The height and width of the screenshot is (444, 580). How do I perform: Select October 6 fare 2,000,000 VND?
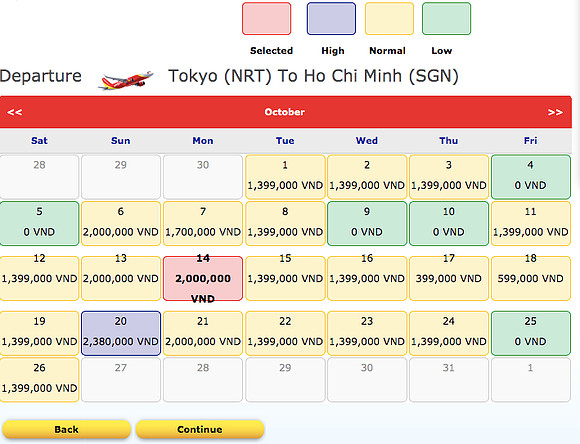click(x=121, y=223)
